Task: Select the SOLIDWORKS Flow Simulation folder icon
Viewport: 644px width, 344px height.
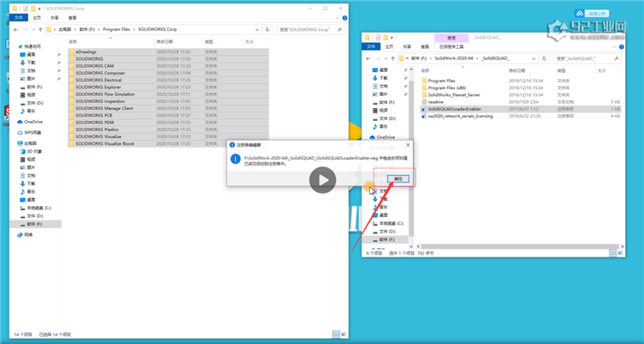Action: (71, 94)
